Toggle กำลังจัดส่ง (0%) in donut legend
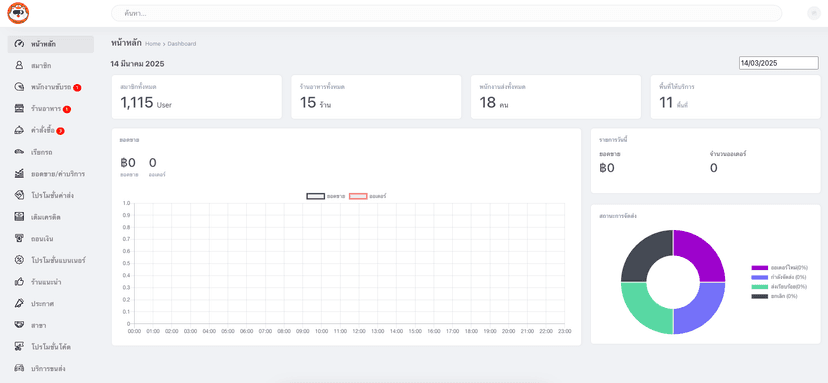This screenshot has width=828, height=383. pos(779,277)
